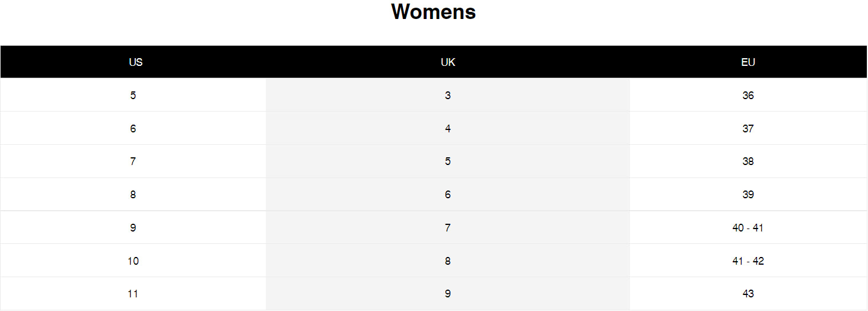Select the EU column header
This screenshot has height=311, width=868.
[x=748, y=62]
